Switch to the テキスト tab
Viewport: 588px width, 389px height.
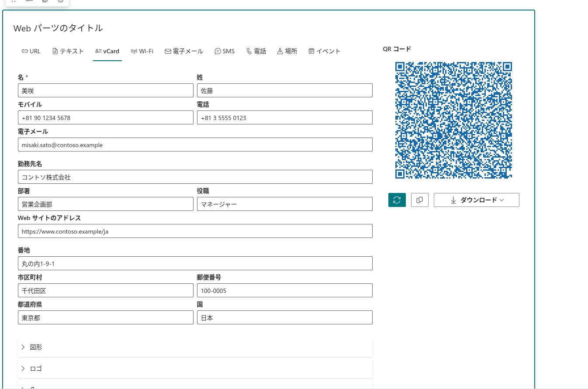[x=68, y=51]
